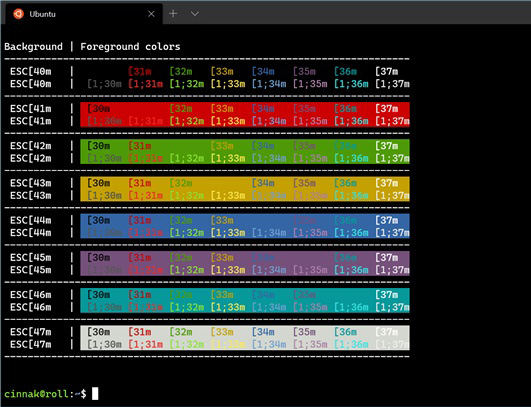This screenshot has height=407, width=531.
Task: Click the 'Foreground colors' header text
Action: pyautogui.click(x=130, y=47)
